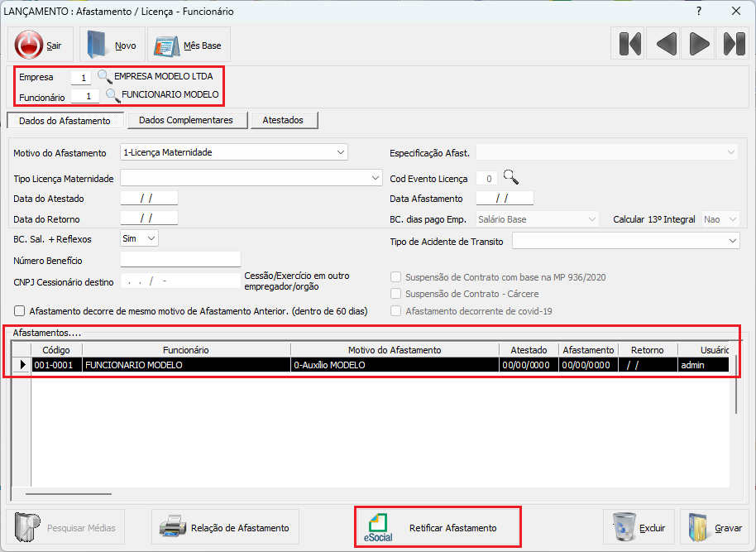Open Cod Evento Licença search magnifier

click(x=511, y=177)
